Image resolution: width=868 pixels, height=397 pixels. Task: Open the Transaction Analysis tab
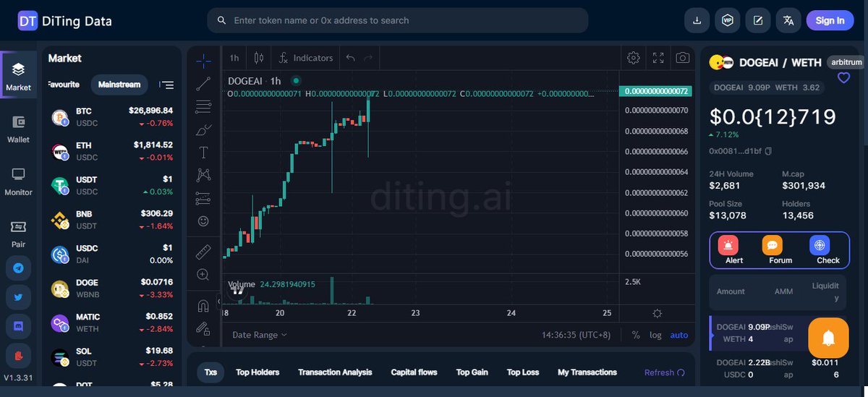335,372
